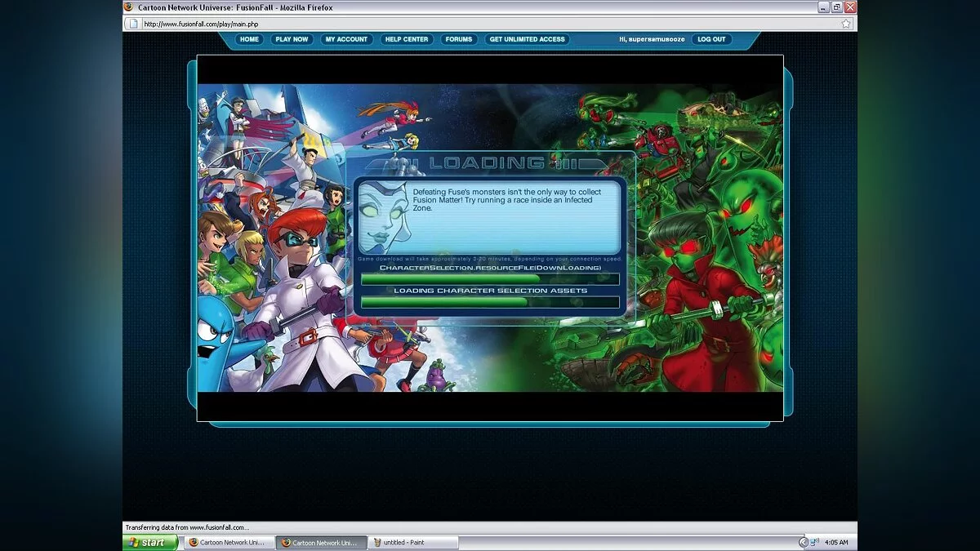Click the Paint icon on the untitled taskbar item
Viewport: 980px width, 551px height.
376,542
